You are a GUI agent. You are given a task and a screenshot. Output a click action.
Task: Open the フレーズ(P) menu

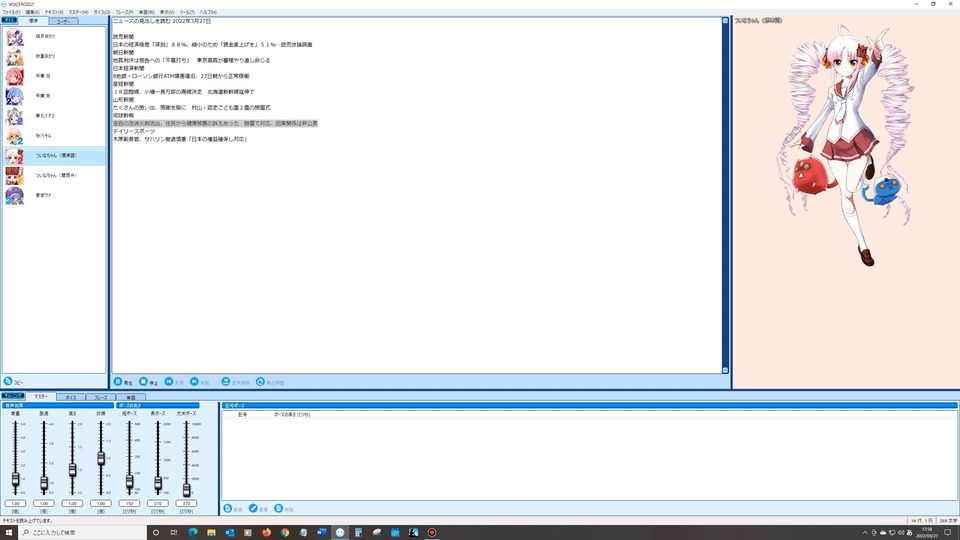coord(124,12)
